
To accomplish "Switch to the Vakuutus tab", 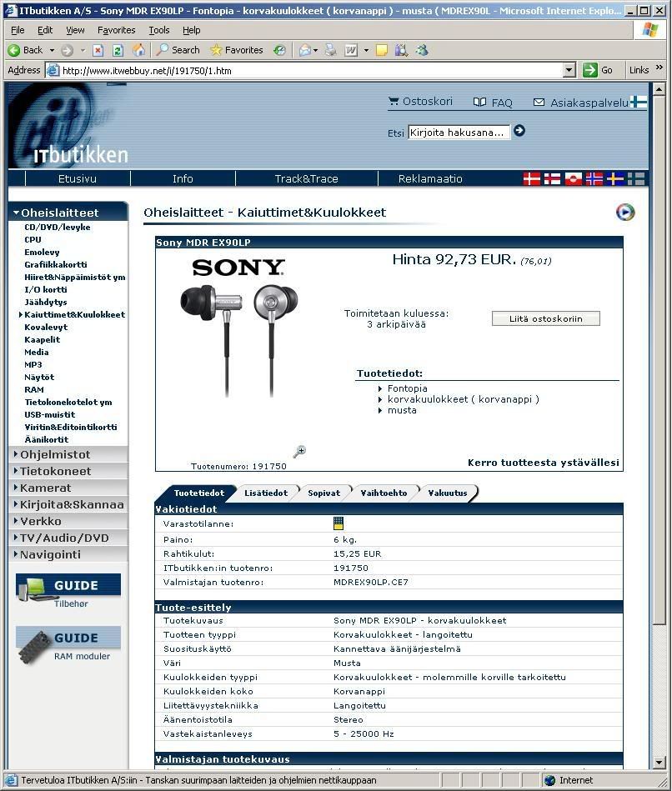I will click(448, 493).
